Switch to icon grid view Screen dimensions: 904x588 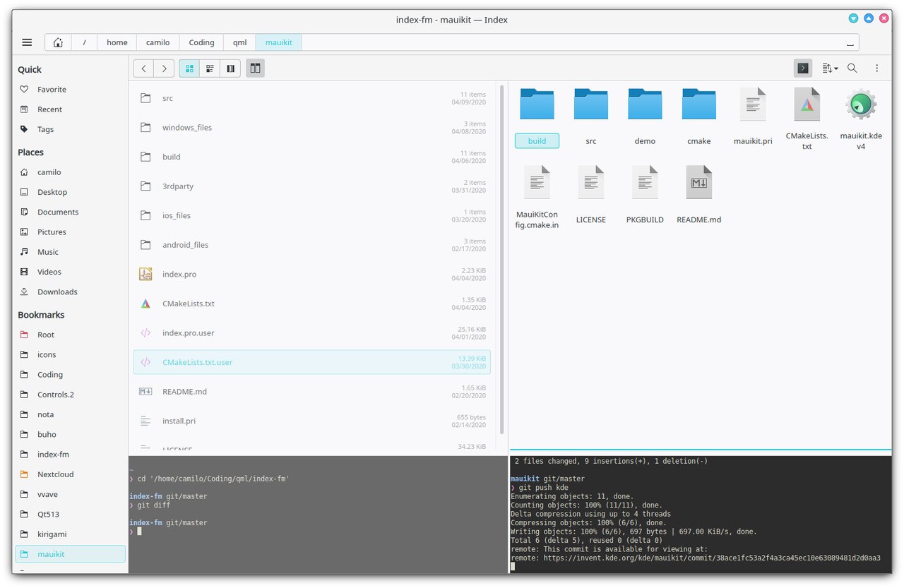189,68
